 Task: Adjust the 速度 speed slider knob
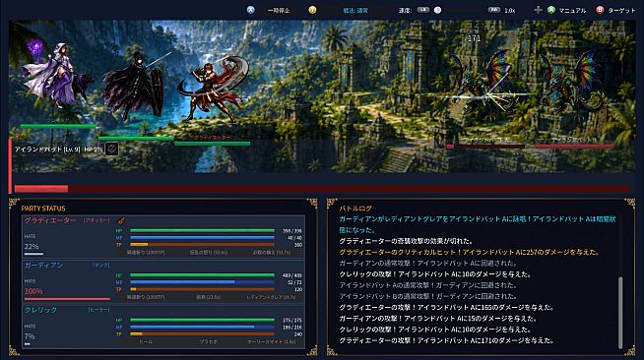(438, 10)
